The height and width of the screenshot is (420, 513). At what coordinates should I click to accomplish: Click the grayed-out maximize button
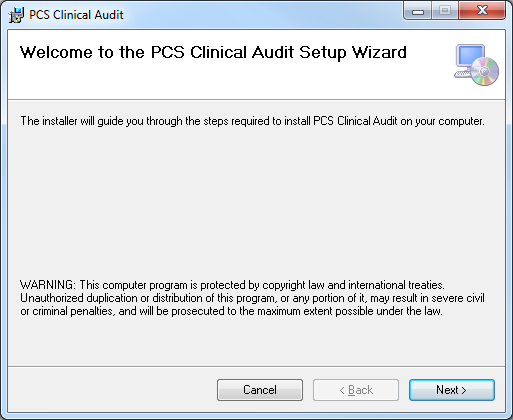[445, 11]
